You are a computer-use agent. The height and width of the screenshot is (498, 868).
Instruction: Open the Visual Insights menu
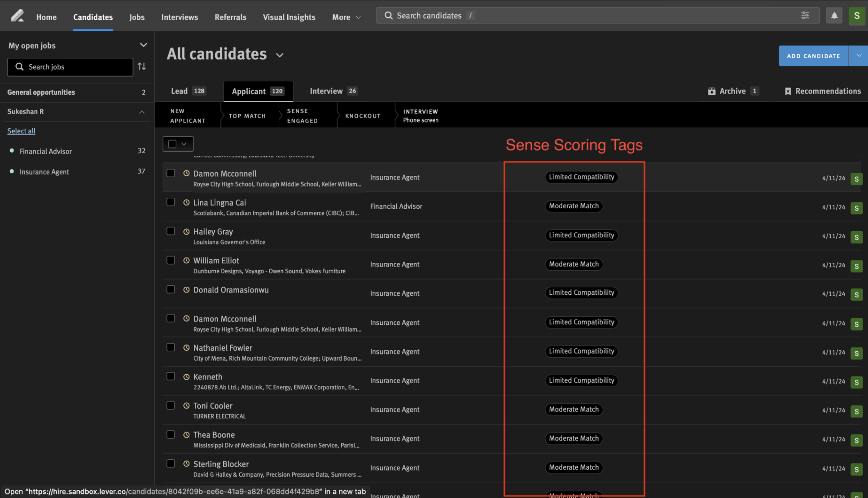(x=289, y=17)
